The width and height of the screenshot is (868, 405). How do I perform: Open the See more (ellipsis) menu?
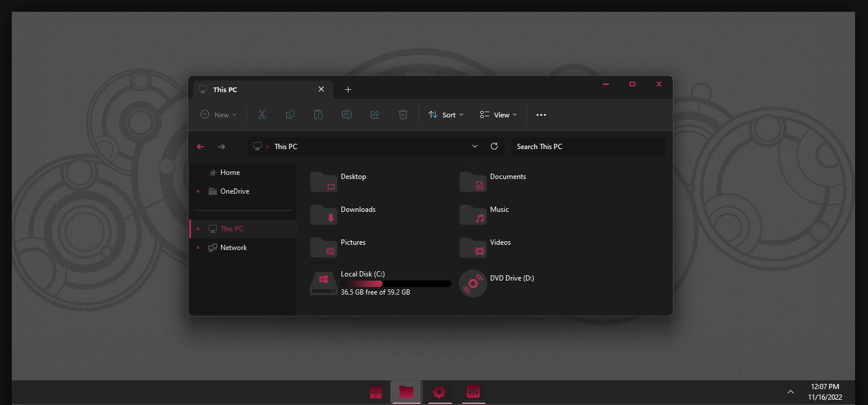pos(541,114)
